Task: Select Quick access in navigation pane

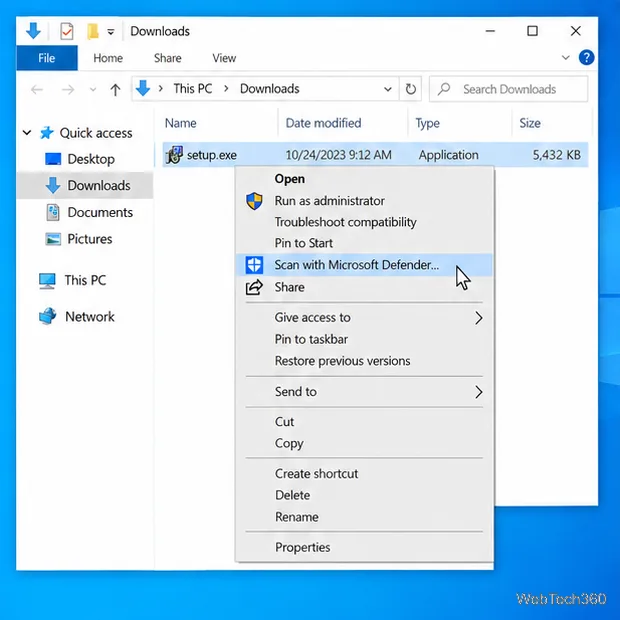Action: [x=96, y=133]
